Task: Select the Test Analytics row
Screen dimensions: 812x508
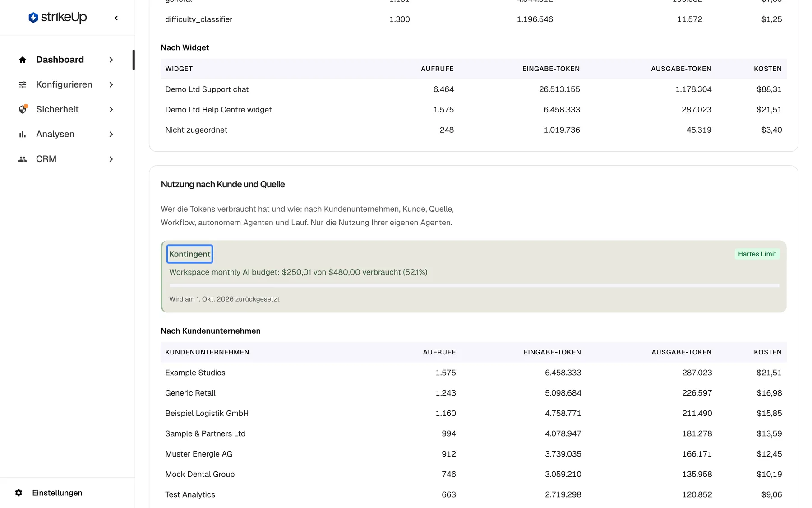Action: click(x=474, y=494)
